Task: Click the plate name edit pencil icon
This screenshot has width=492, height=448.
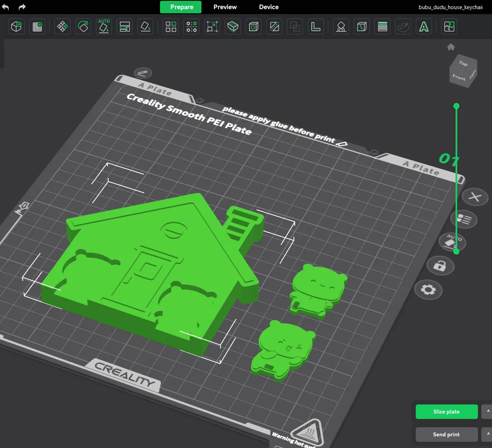Action: pos(143,73)
